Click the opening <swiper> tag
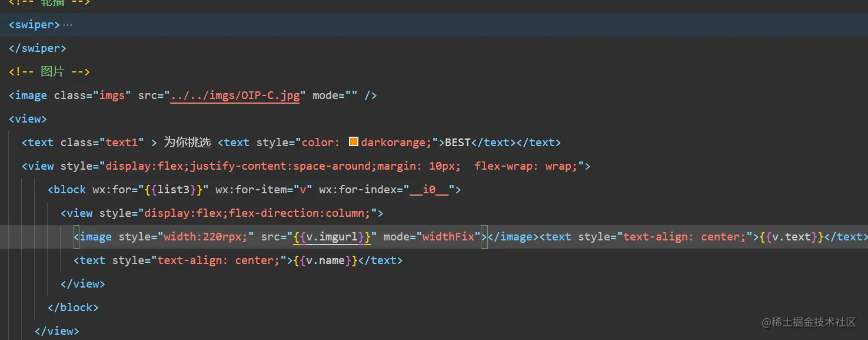This screenshot has height=340, width=868. tap(34, 25)
